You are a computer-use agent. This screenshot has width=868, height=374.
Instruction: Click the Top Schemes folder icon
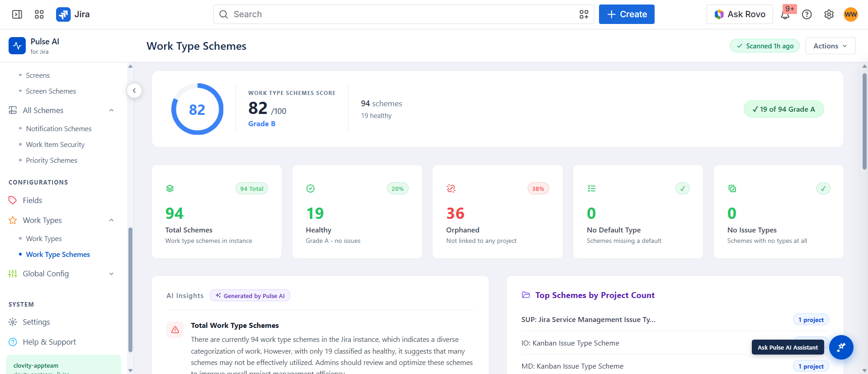(526, 295)
